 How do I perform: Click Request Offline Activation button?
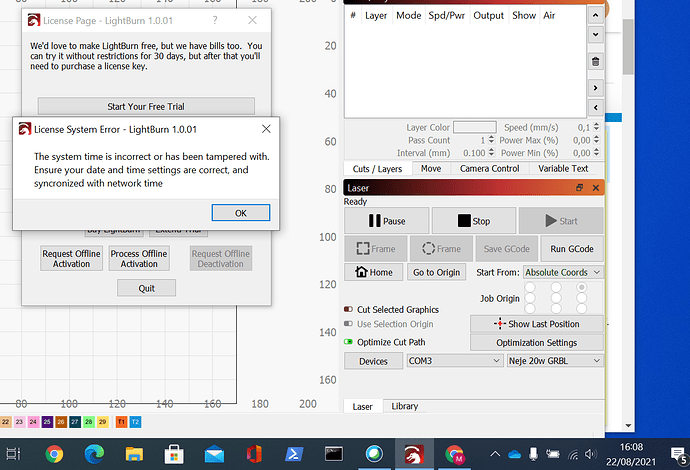[71, 259]
